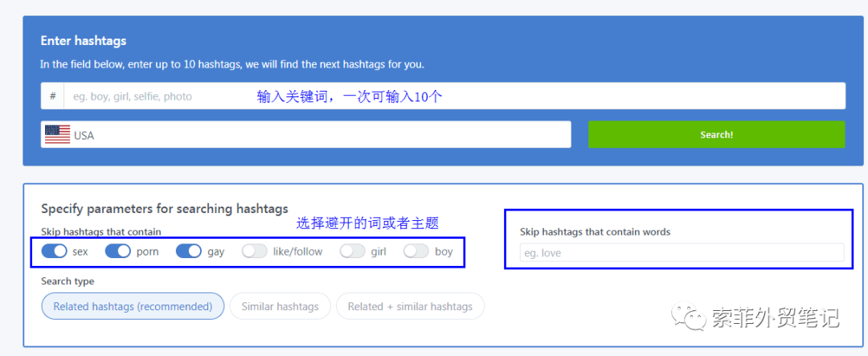Screen dimensions: 868x356
Task: Click 'In the field below, enter up to 10 hashtags' text
Action: click(x=232, y=64)
